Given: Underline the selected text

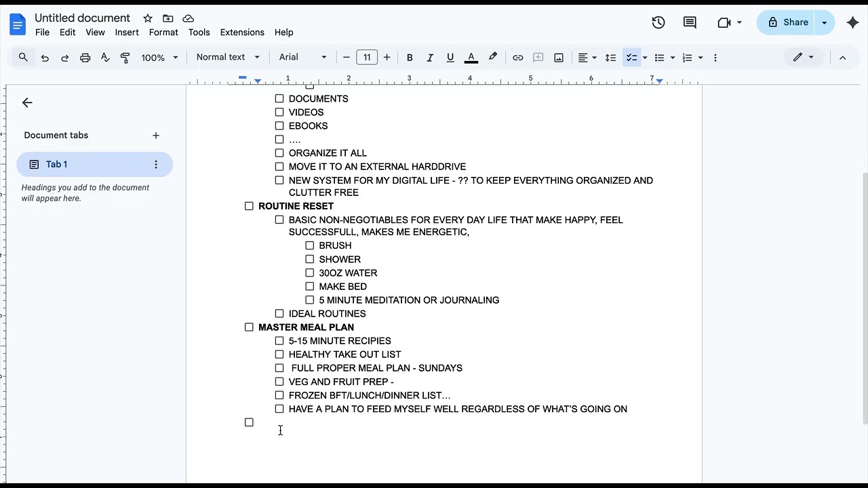Looking at the screenshot, I should coord(450,58).
